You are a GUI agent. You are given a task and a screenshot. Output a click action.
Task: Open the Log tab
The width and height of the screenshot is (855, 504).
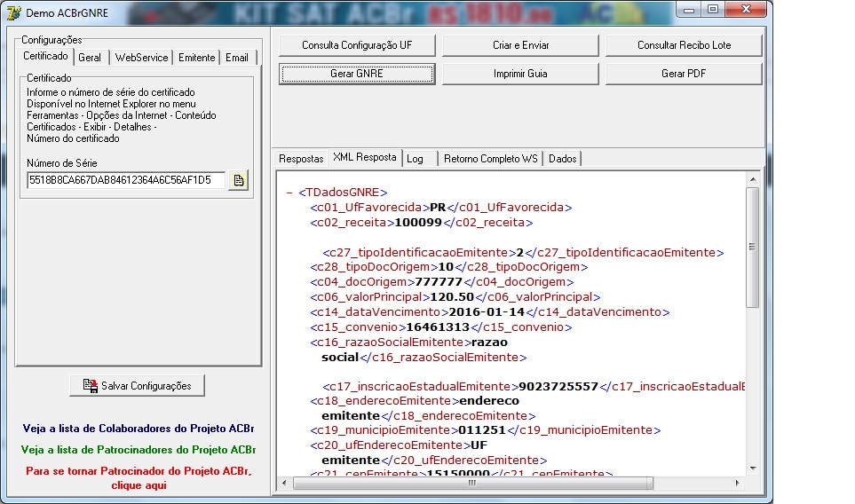tap(416, 159)
